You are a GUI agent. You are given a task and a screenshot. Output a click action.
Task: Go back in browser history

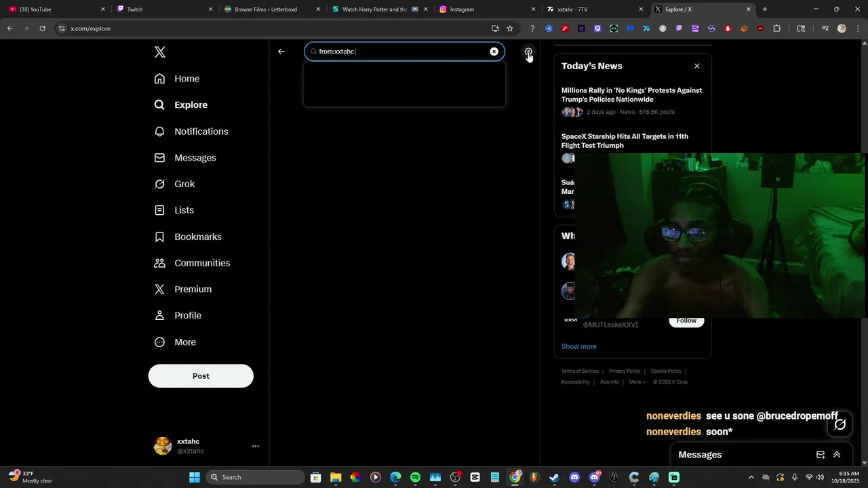click(9, 28)
